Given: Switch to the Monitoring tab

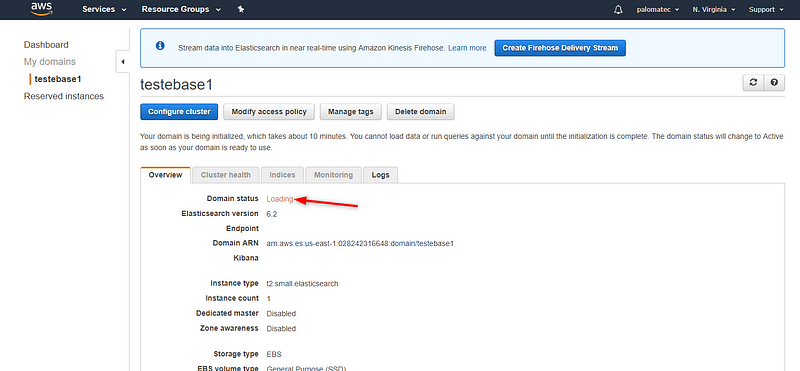Looking at the screenshot, I should point(333,175).
